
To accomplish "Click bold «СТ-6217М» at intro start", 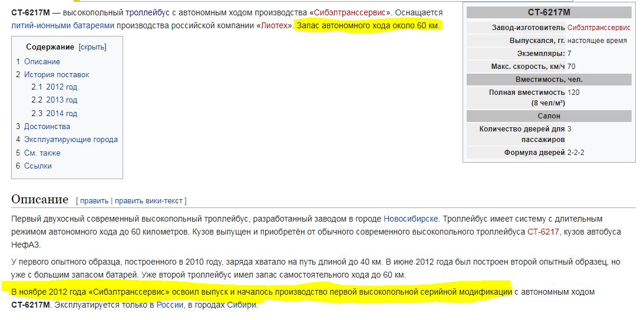I will click(31, 12).
